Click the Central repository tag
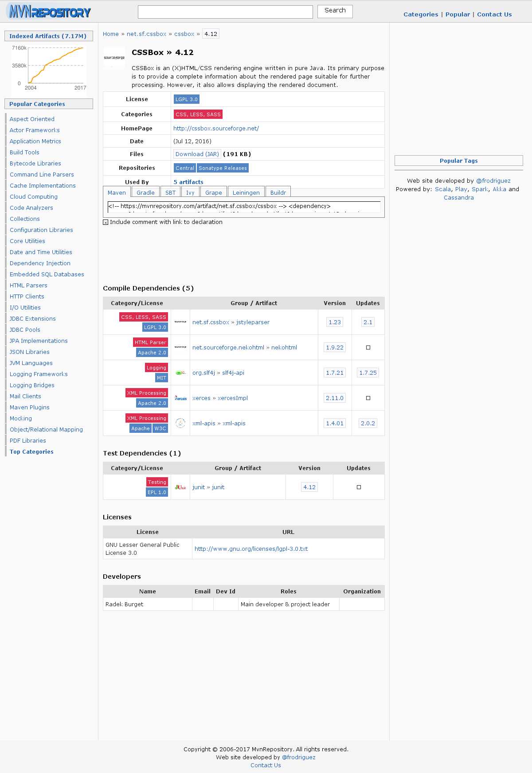Screen dimensions: 532x773 click(185, 168)
